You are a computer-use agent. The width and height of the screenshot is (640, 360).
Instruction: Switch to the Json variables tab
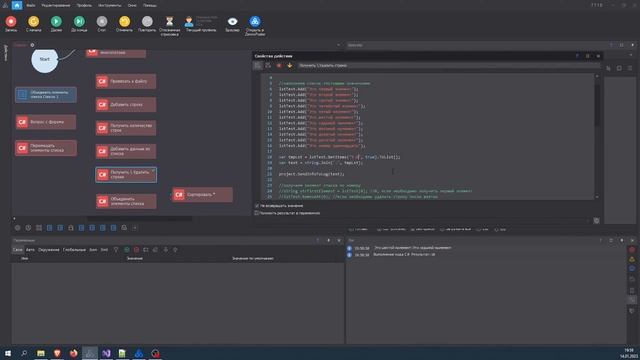(x=93, y=249)
